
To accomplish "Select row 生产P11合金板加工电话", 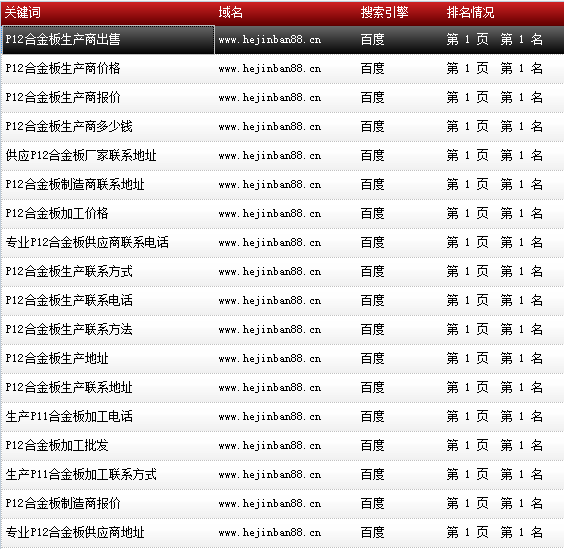I will click(x=283, y=417).
